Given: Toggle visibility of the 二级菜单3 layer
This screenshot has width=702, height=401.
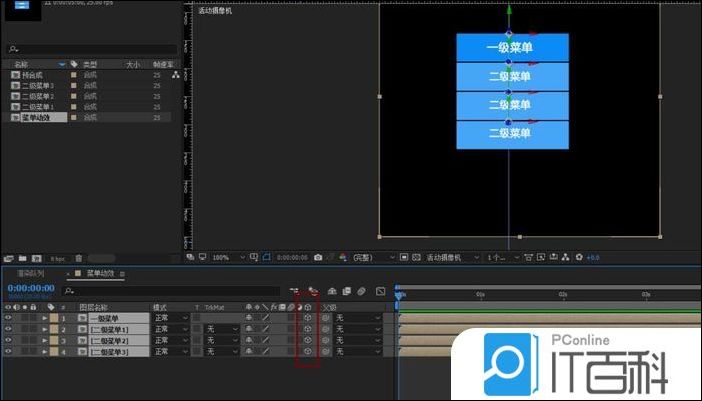Looking at the screenshot, I should 8,351.
